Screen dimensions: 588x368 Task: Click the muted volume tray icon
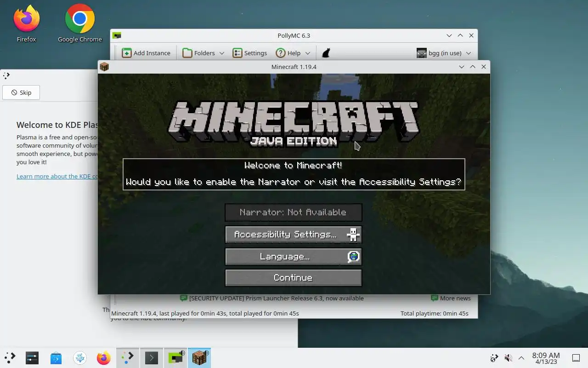click(x=508, y=358)
